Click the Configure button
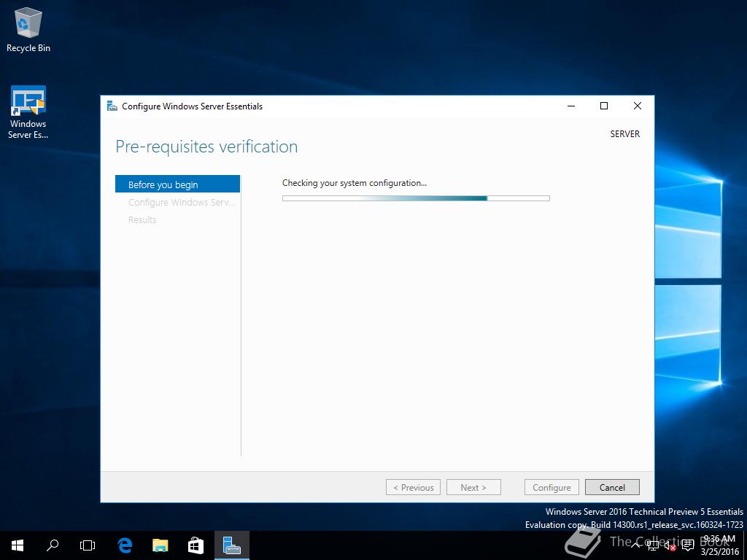747x560 pixels. 551,487
